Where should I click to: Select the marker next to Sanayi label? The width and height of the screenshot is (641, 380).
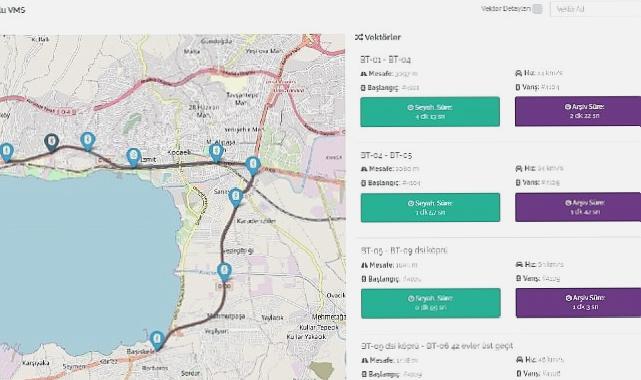[235, 197]
